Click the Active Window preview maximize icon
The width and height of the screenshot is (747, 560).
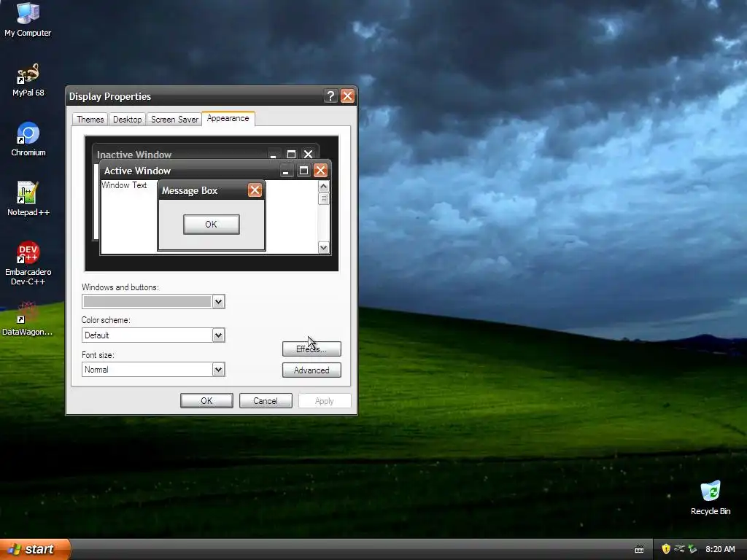coord(303,171)
